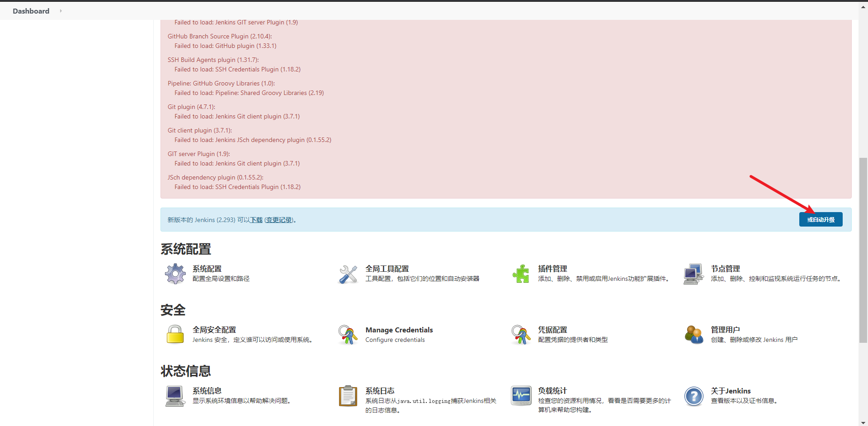Click the Manage Credentials keys icon
The width and height of the screenshot is (868, 426).
[348, 335]
